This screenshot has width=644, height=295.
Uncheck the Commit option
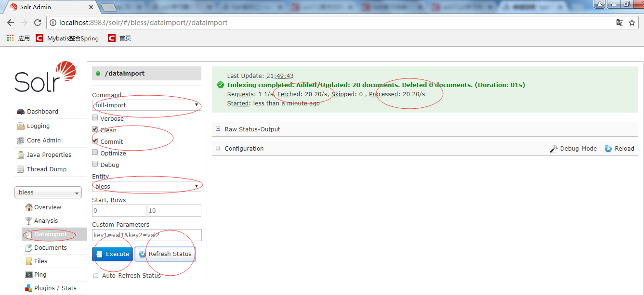(95, 141)
